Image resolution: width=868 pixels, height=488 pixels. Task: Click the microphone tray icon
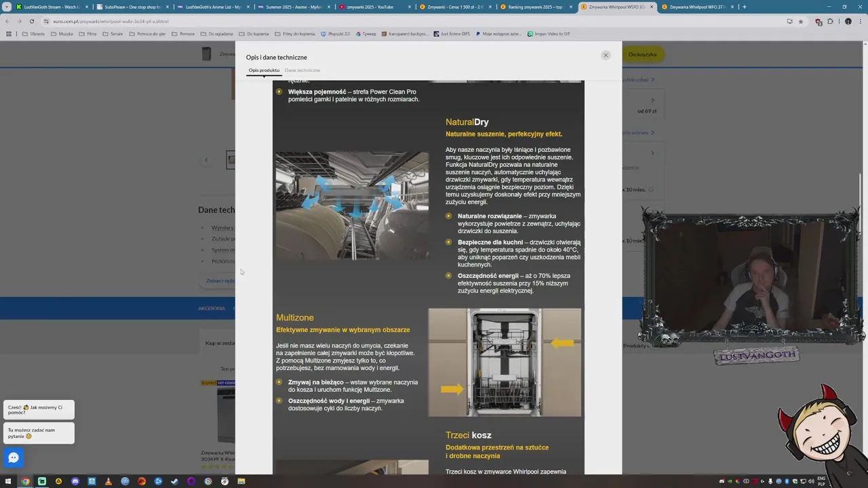[770, 481]
